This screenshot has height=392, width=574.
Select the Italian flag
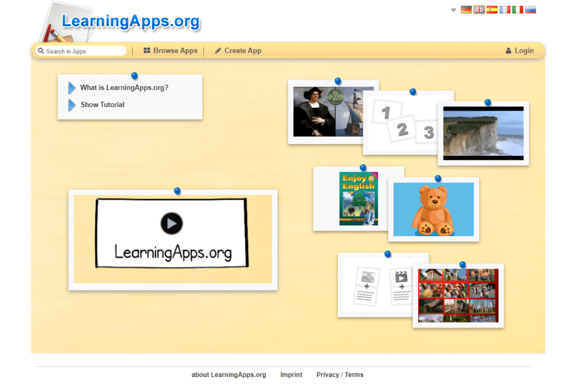click(x=517, y=10)
